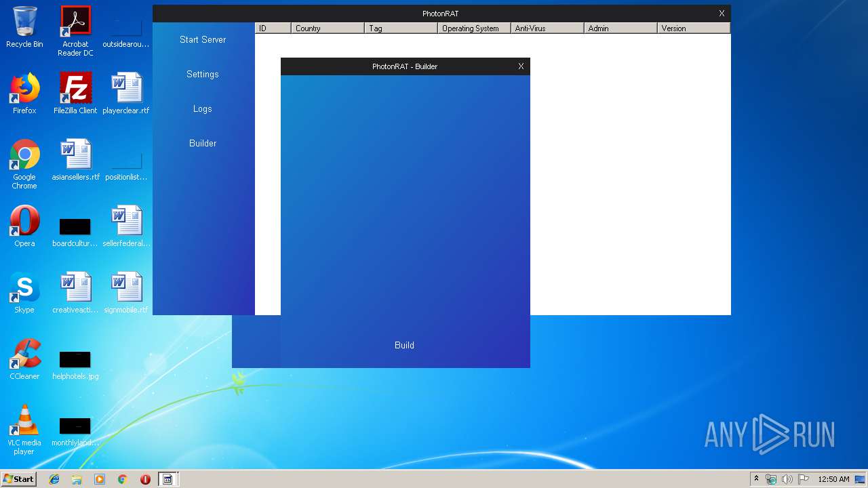The width and height of the screenshot is (868, 488).
Task: Open volume control in system tray
Action: pyautogui.click(x=787, y=479)
